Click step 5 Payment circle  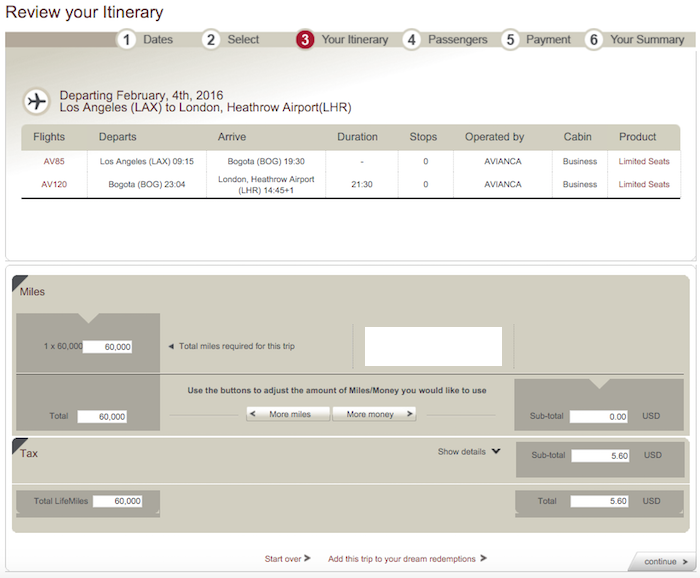tap(510, 40)
